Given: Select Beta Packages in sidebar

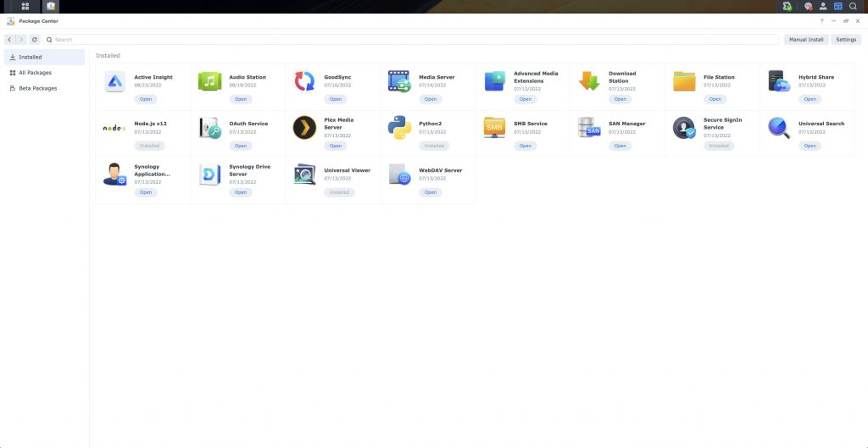Looking at the screenshot, I should (x=44, y=88).
